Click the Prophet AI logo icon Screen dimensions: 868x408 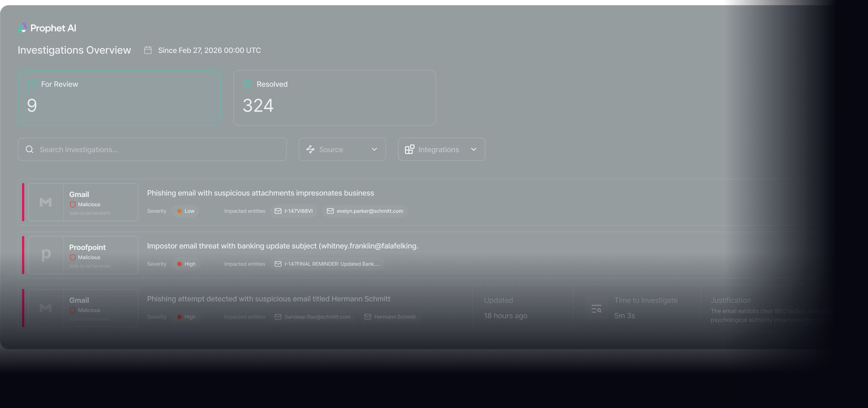22,28
